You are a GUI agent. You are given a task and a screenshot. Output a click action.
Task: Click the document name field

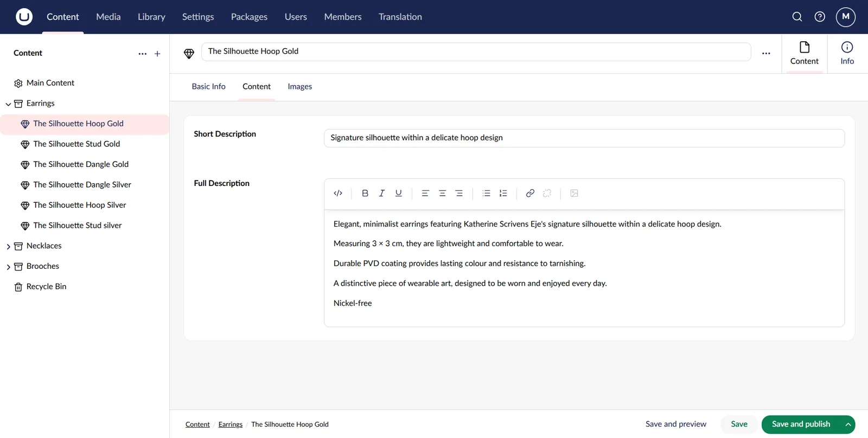tap(476, 51)
